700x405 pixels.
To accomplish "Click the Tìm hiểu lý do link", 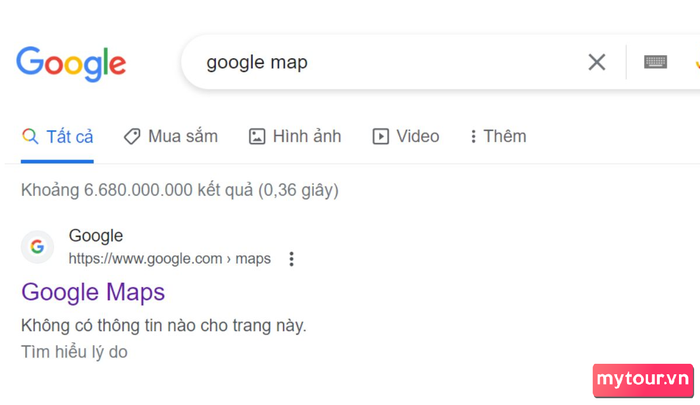I will tap(74, 352).
